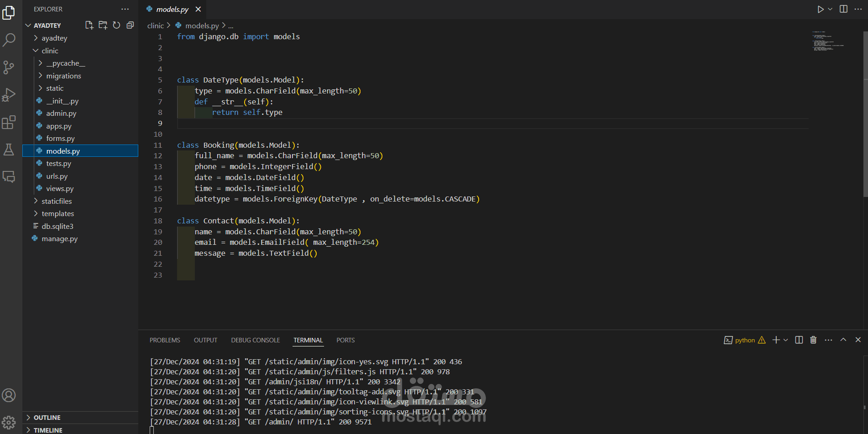The image size is (868, 434).
Task: Split the terminal panel
Action: tap(799, 340)
